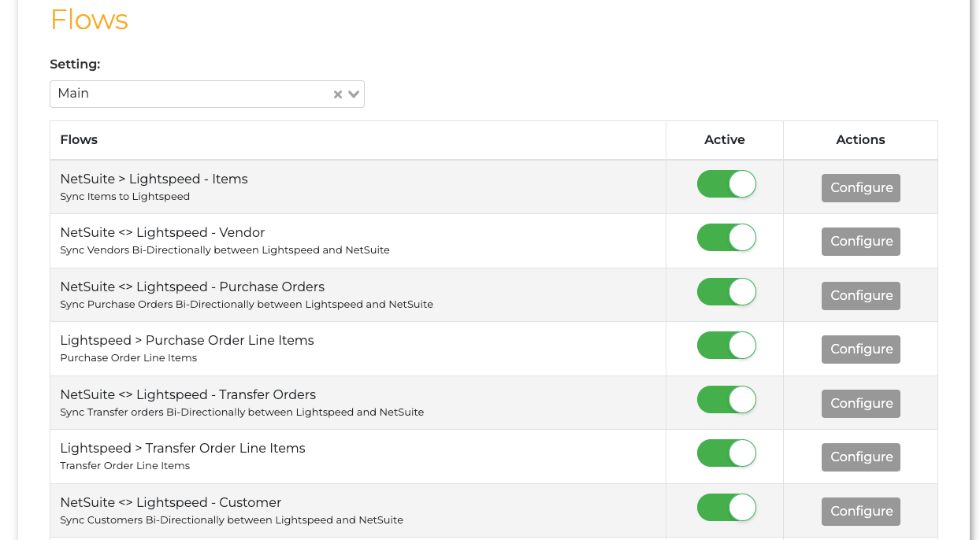Open Configure for the Vendor flow
980x540 pixels.
tap(860, 242)
